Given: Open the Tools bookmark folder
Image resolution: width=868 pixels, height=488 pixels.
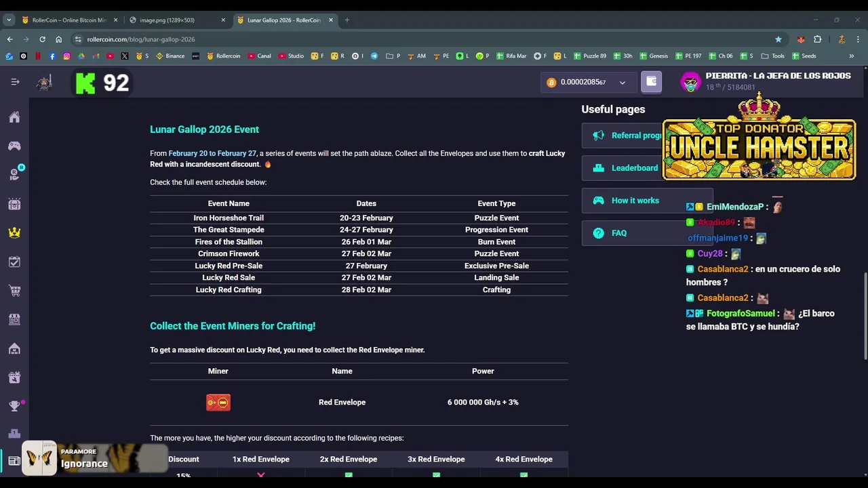Looking at the screenshot, I should click(x=773, y=56).
